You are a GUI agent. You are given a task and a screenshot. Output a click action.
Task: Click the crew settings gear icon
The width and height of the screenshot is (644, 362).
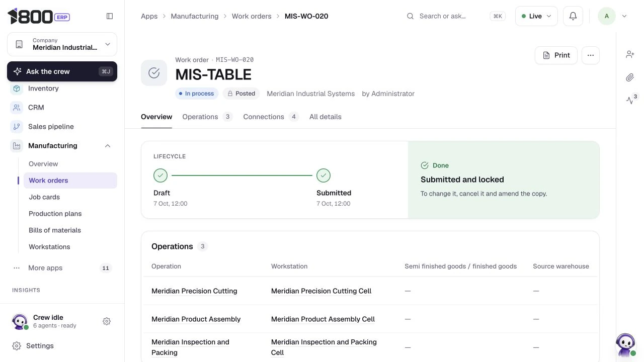coord(107,321)
